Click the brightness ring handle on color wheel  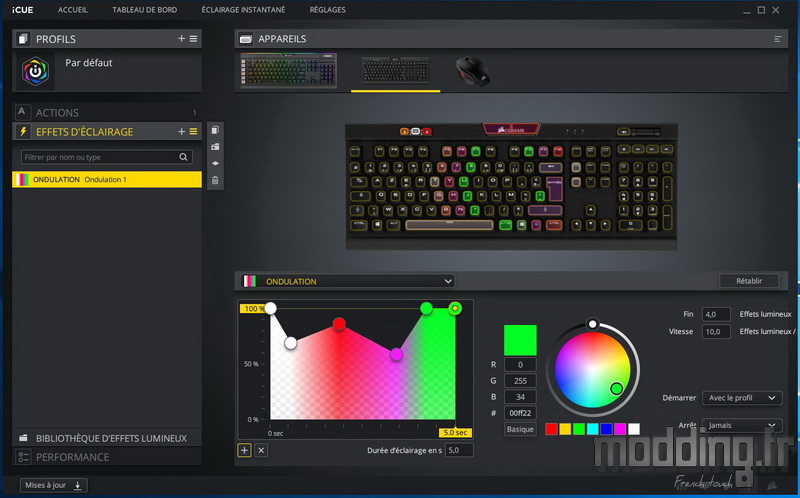(x=592, y=323)
